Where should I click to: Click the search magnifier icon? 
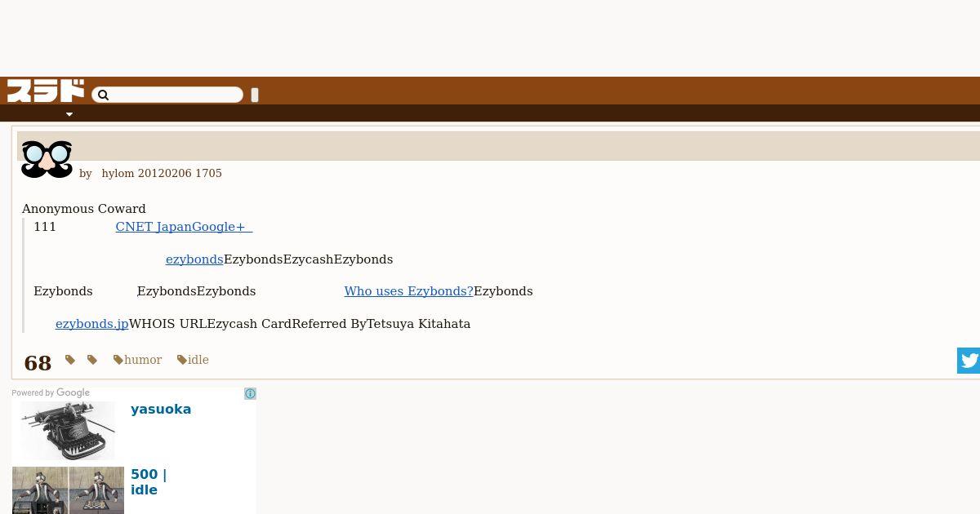coord(103,95)
